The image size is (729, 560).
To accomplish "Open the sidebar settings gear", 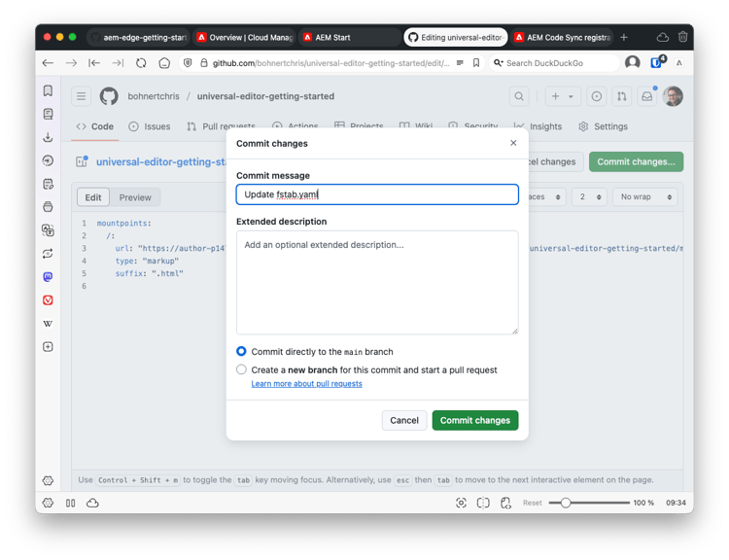I will pyautogui.click(x=48, y=480).
